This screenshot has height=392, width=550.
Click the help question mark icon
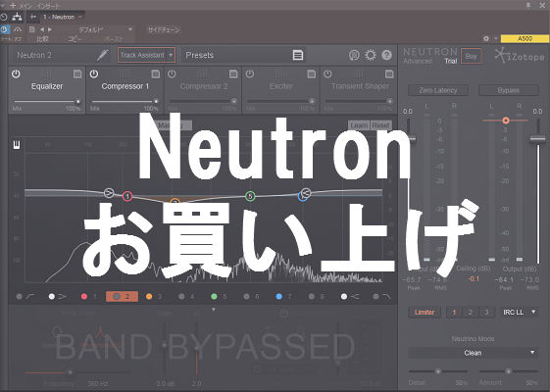(386, 55)
